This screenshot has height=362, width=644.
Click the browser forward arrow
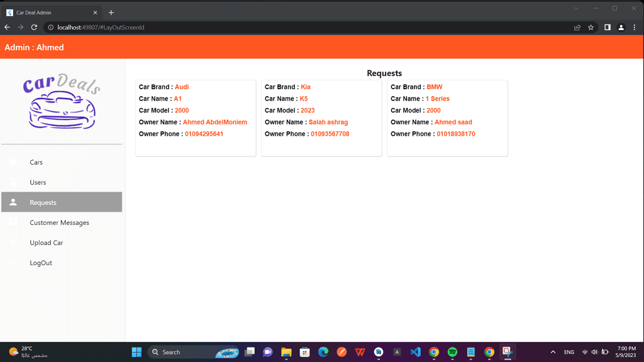tap(21, 27)
